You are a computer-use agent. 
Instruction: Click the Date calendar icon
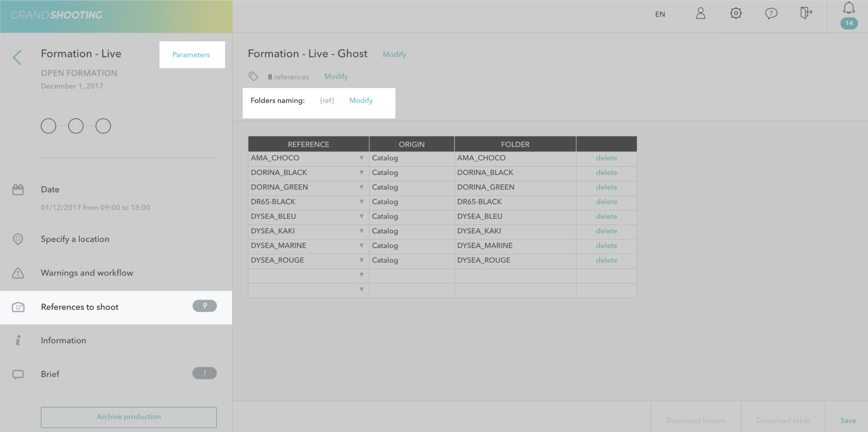[18, 189]
